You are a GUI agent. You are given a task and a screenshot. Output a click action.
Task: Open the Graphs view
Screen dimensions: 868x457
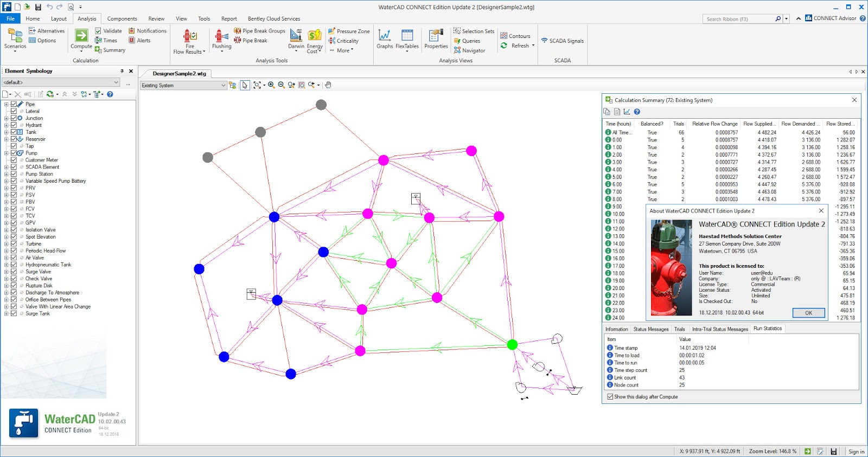coord(385,39)
